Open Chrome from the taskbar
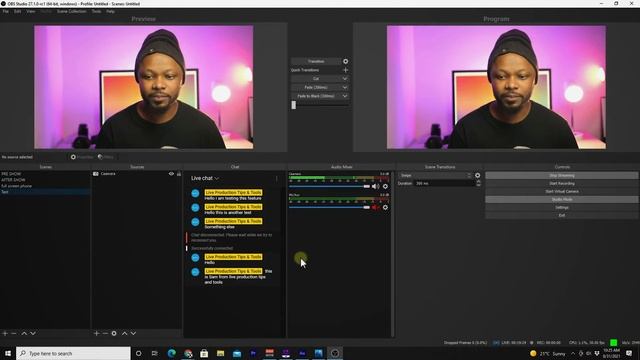The height and width of the screenshot is (360, 640). point(188,353)
